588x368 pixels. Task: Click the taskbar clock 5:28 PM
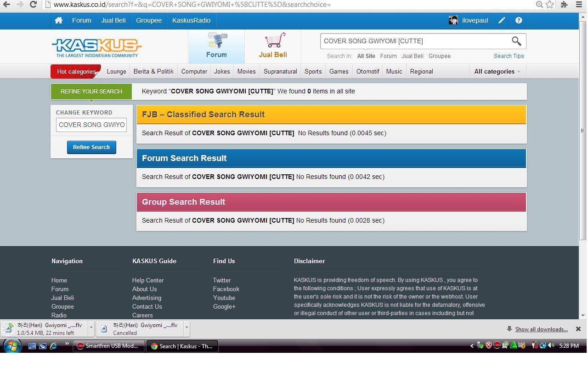(x=569, y=346)
